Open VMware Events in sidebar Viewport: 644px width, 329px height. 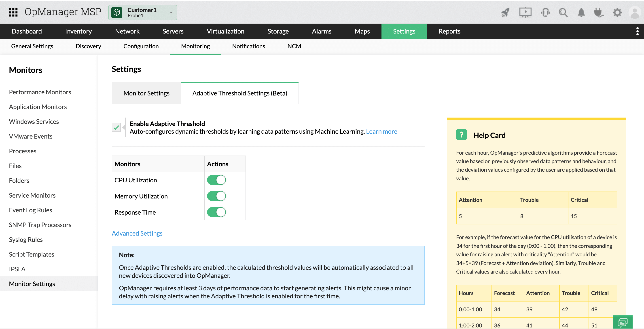[30, 136]
